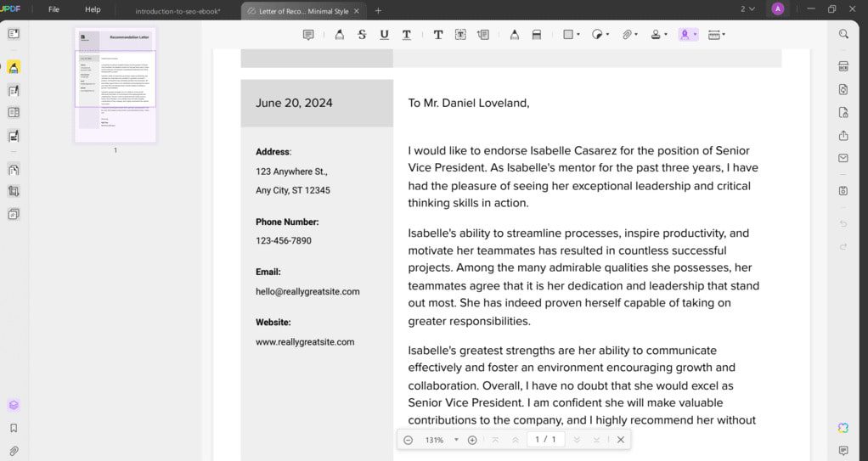Viewport: 868px width, 461px height.
Task: Expand the 131% zoom level dropdown
Action: (456, 440)
